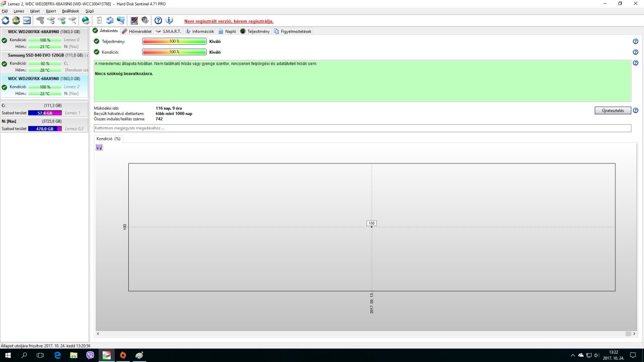Click the save floppy icon above graph
Screen dimensions: 644x362
99,147
